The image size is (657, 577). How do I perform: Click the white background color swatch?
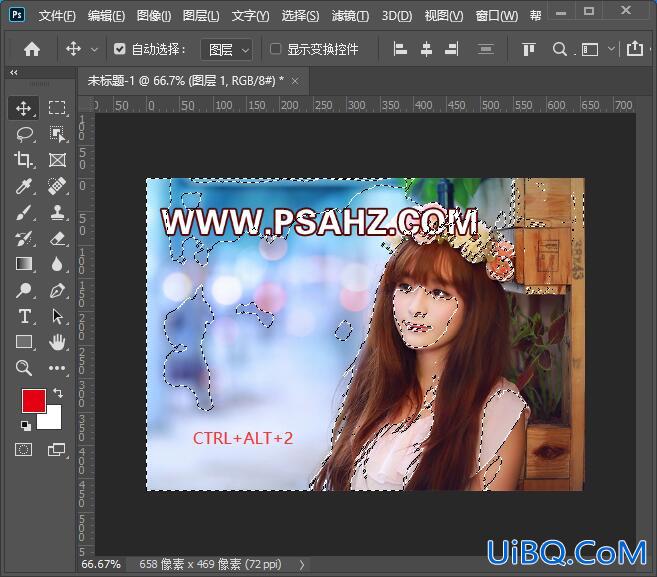point(53,420)
